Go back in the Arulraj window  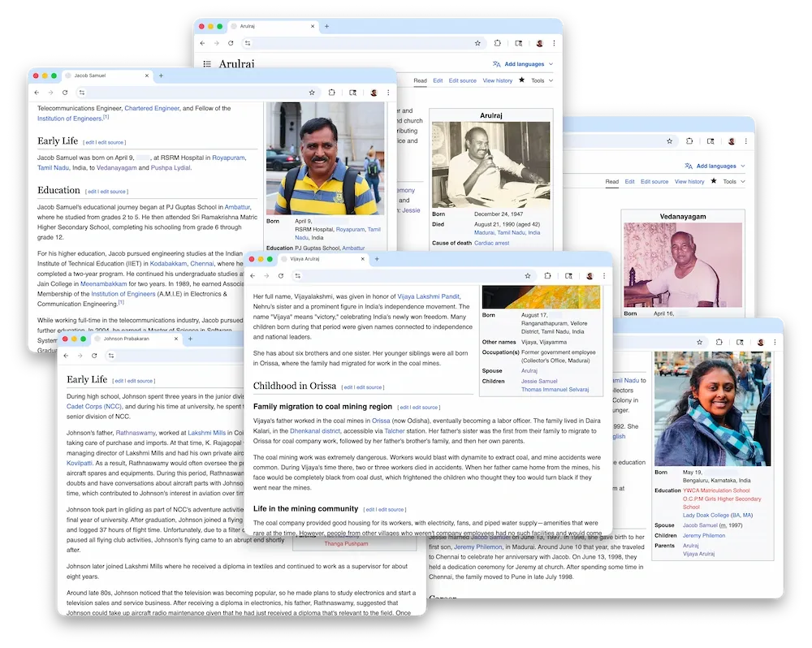click(x=202, y=44)
